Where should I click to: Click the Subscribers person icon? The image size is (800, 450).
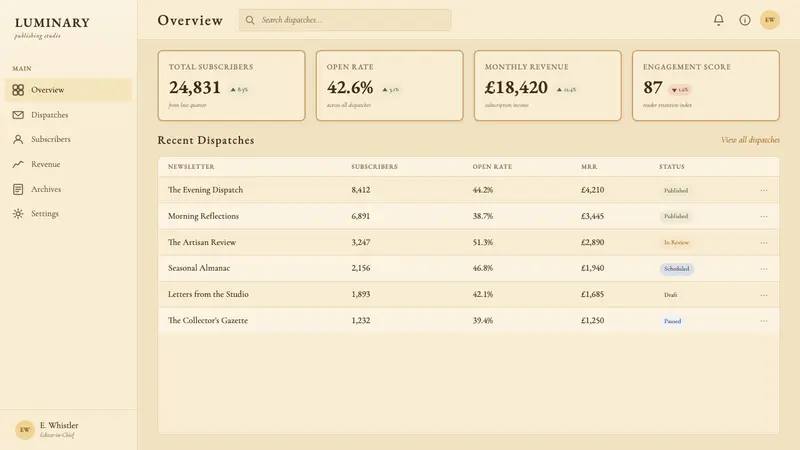pyautogui.click(x=18, y=139)
